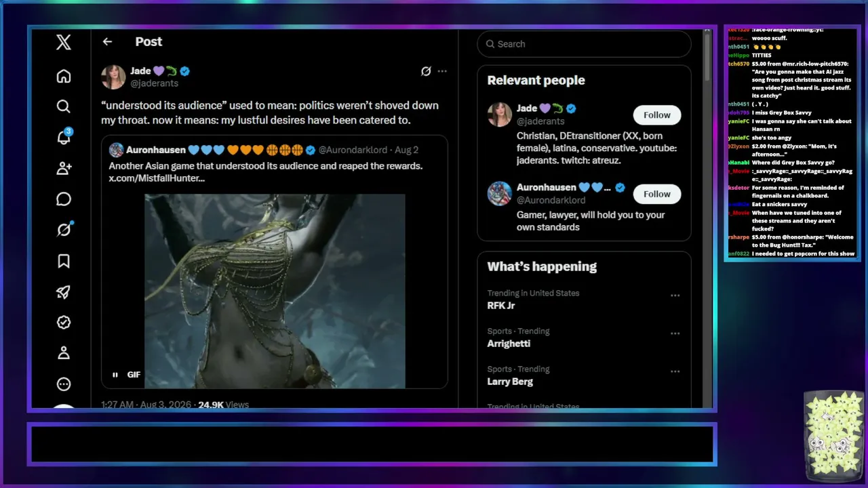Click chat message "I miss Grey Box Savvy"
The width and height of the screenshot is (868, 488).
pyautogui.click(x=781, y=113)
